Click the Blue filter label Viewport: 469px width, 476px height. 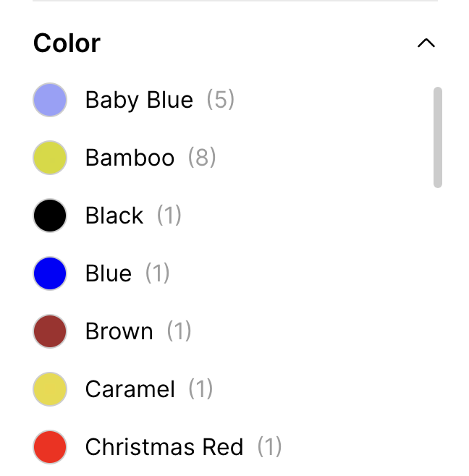109,273
